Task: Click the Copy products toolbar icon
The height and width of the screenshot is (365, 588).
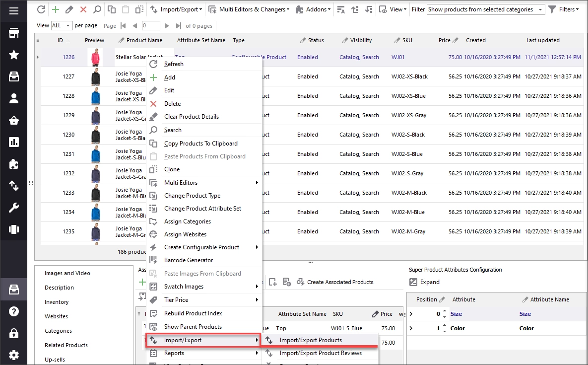Action: 111,9
